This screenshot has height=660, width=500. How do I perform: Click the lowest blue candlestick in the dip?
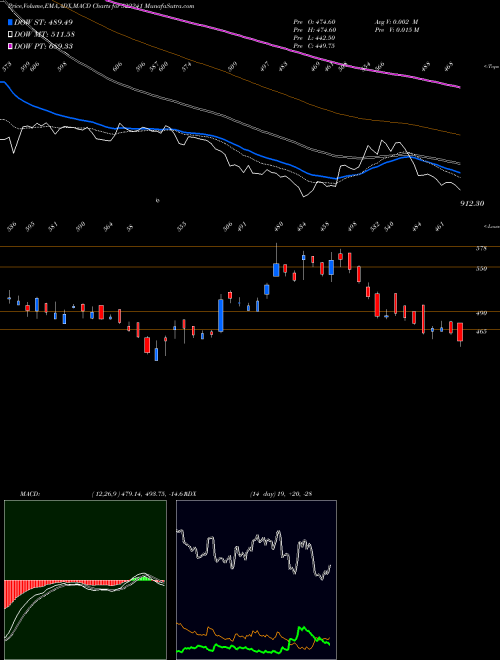tap(157, 353)
